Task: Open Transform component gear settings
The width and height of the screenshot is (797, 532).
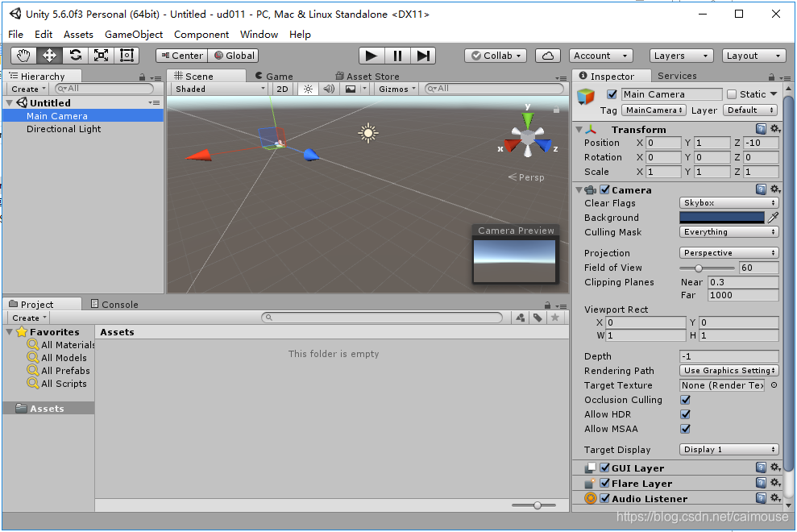Action: (775, 129)
